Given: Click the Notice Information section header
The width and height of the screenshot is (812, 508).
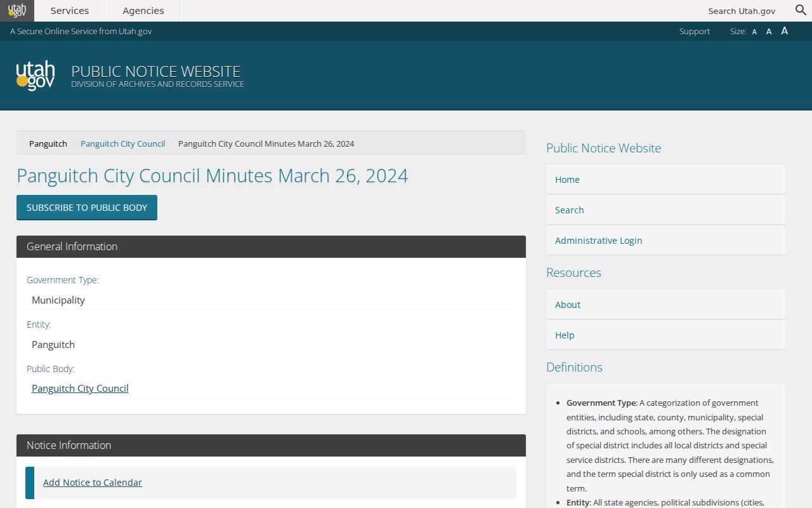Looking at the screenshot, I should pos(271,445).
